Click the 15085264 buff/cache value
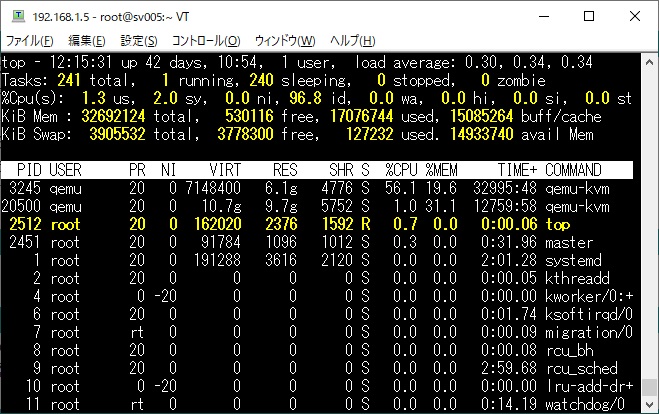The width and height of the screenshot is (659, 414). [x=481, y=116]
